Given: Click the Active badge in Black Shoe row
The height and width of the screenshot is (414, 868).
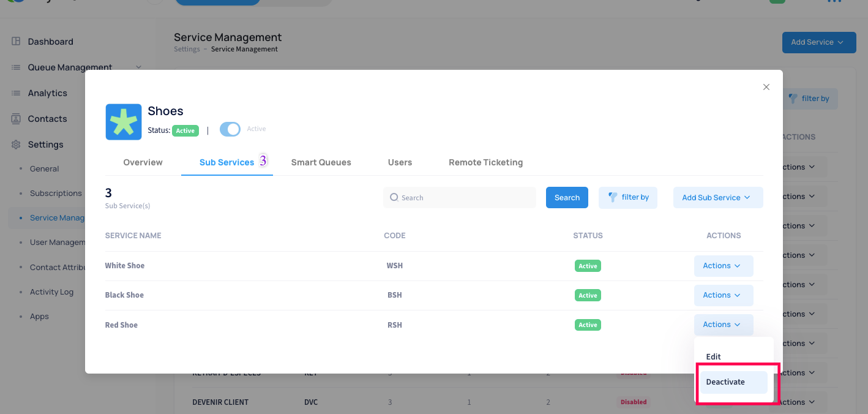Looking at the screenshot, I should (x=588, y=295).
